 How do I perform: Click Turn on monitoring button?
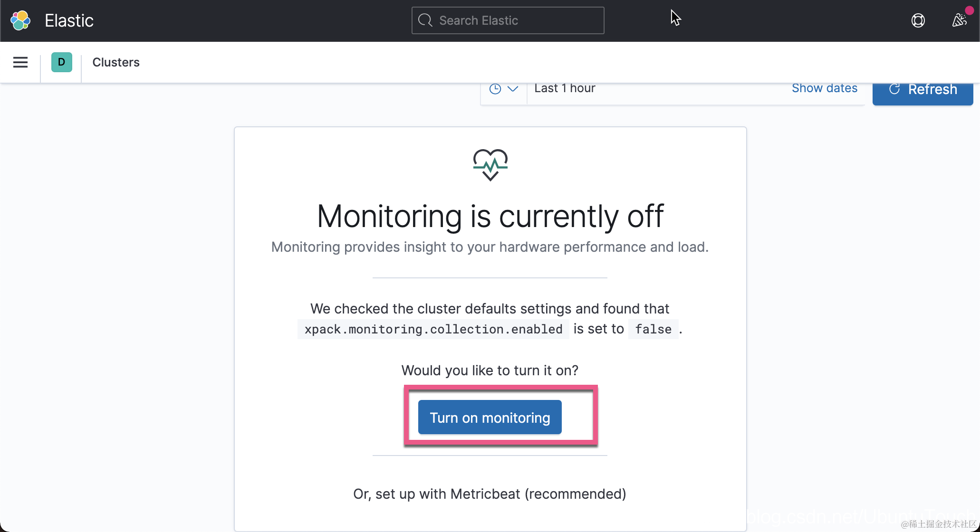click(490, 418)
